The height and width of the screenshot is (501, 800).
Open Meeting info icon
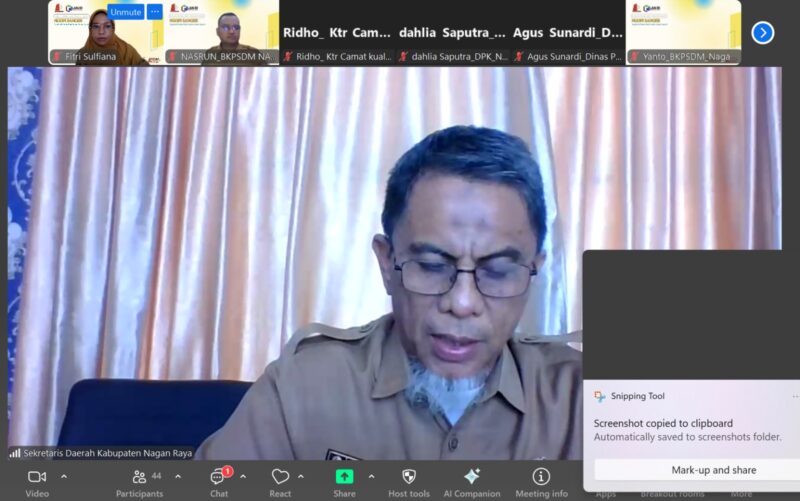[541, 477]
